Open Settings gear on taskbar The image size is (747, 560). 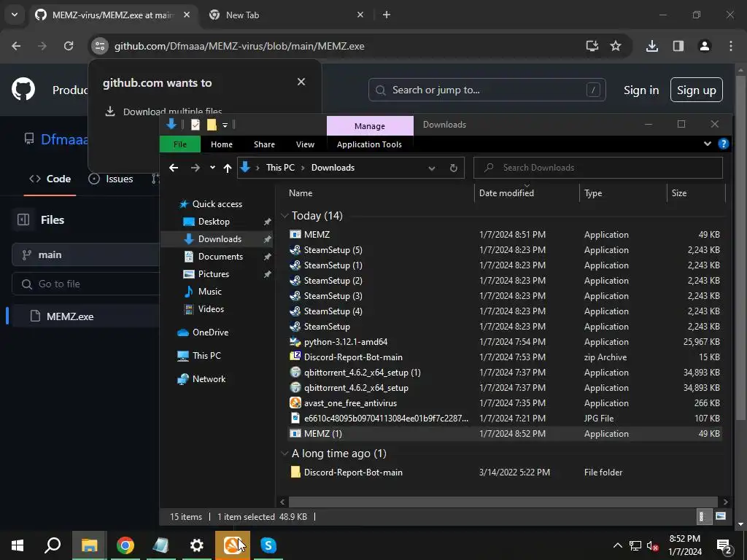pos(197,545)
